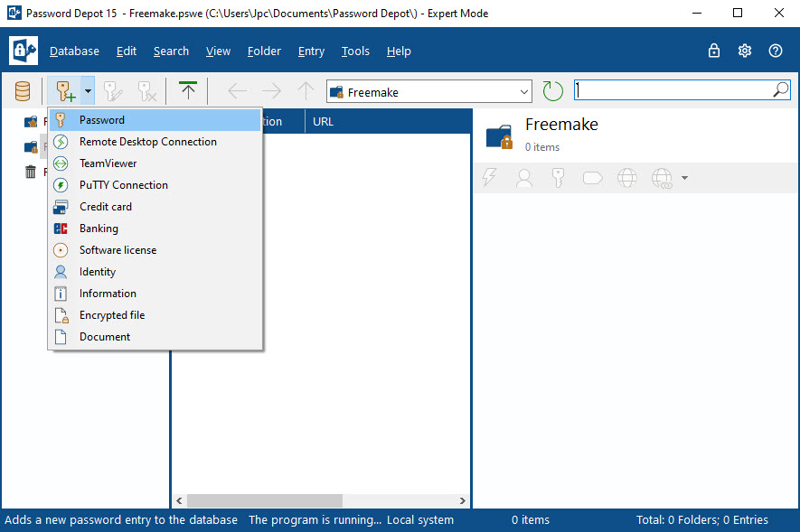800x532 pixels.
Task: Click the add new password key icon
Action: tap(65, 91)
